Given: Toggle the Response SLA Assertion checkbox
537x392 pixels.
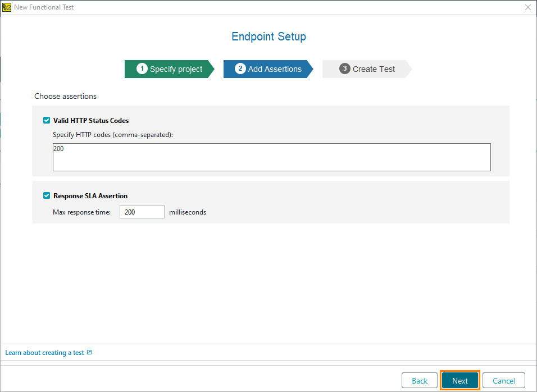Looking at the screenshot, I should point(47,195).
